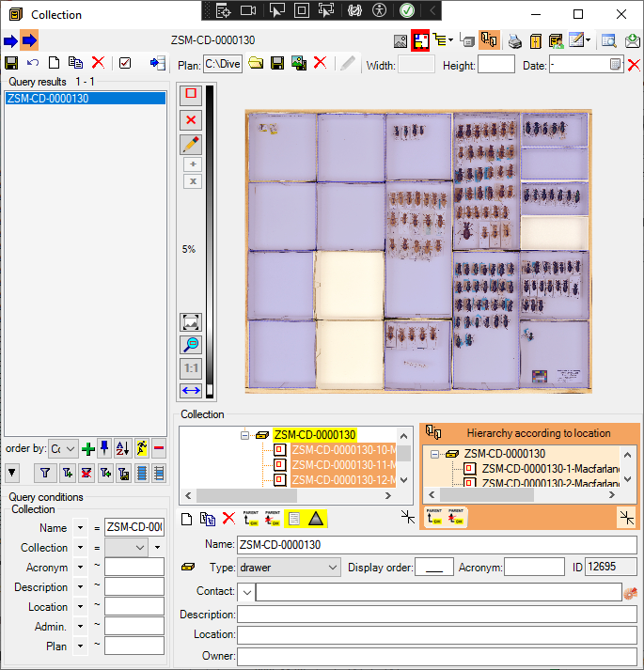This screenshot has height=670, width=644.
Task: Click the fit-to-width double arrow icon
Action: click(191, 390)
